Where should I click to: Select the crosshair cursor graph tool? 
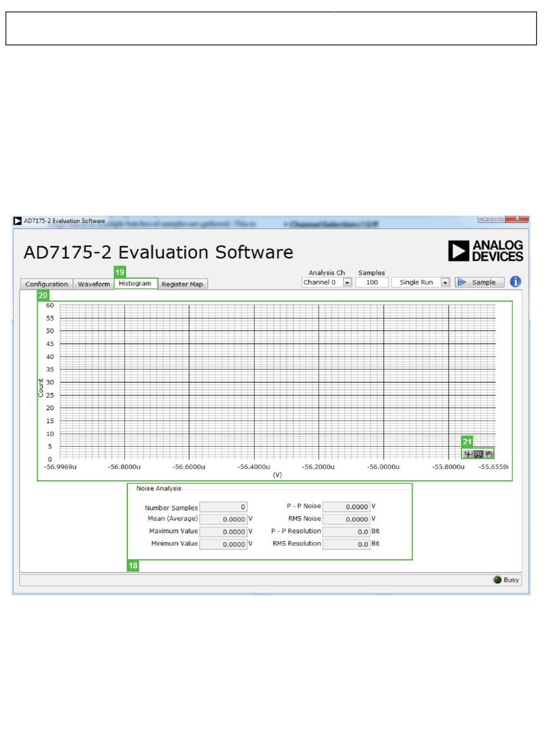468,454
